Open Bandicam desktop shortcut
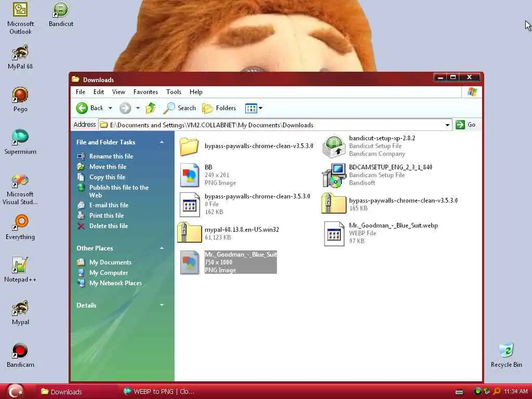Screen dimensions: 532x399 [20, 355]
